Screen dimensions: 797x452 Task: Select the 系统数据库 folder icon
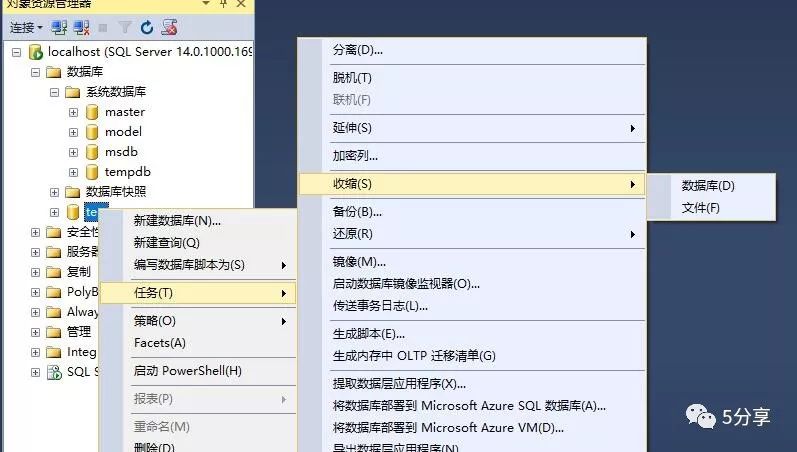(x=73, y=92)
